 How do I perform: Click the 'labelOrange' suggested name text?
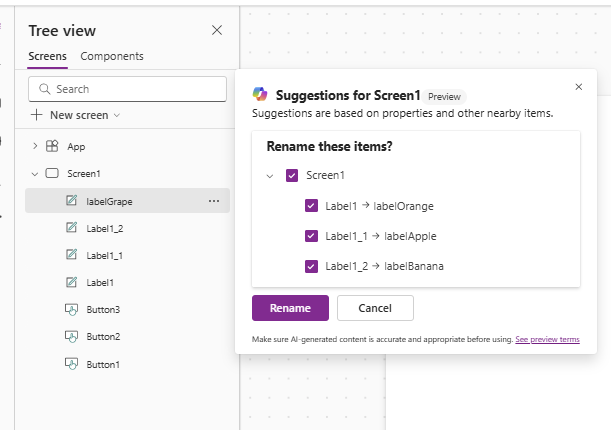point(403,206)
